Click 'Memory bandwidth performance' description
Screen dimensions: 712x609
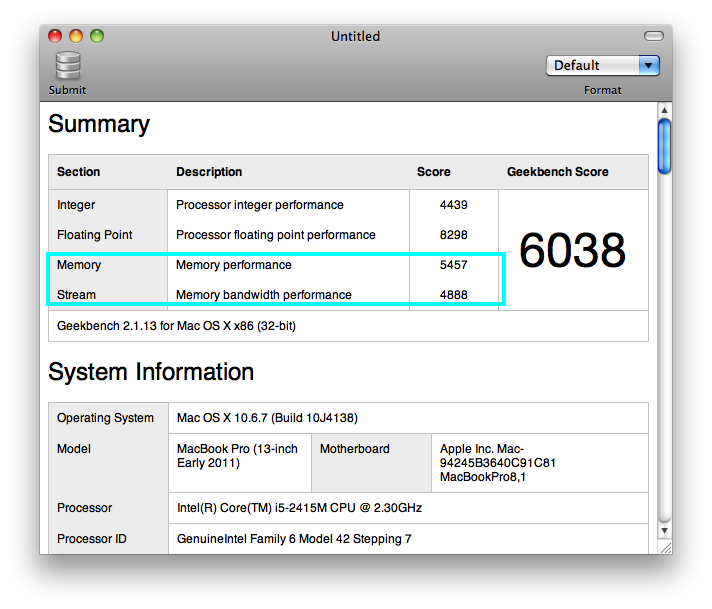tap(263, 295)
